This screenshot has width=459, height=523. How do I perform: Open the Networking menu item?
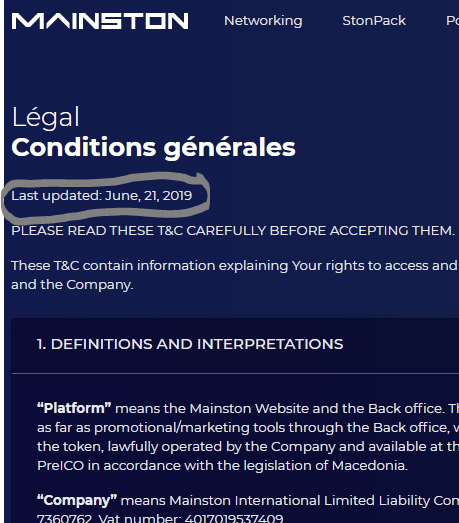click(263, 21)
